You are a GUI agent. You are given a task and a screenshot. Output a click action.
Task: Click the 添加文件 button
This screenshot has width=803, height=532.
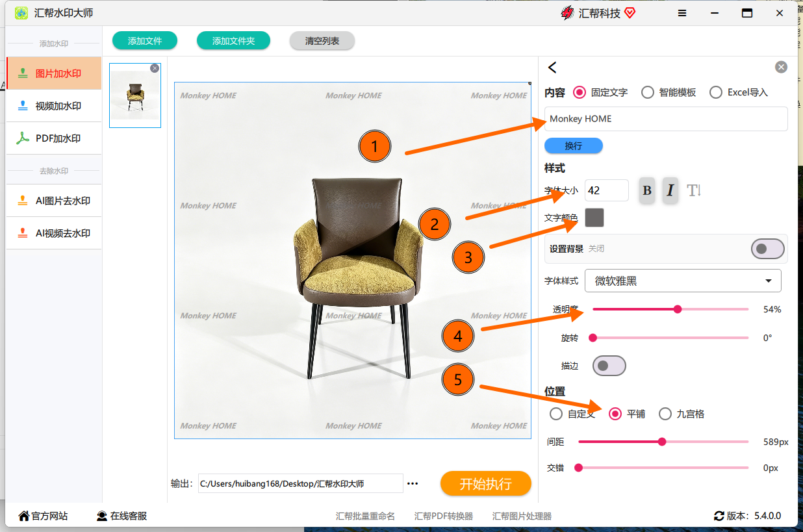(x=145, y=41)
